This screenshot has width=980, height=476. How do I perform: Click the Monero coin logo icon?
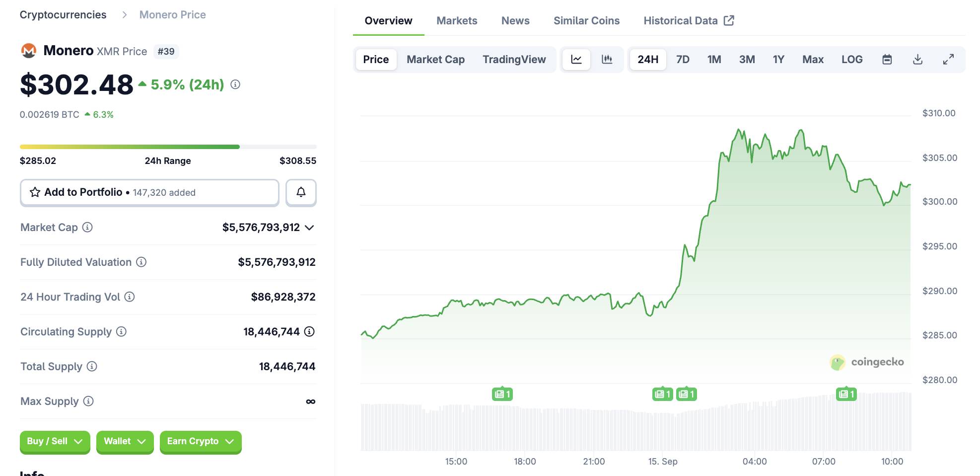coord(29,51)
